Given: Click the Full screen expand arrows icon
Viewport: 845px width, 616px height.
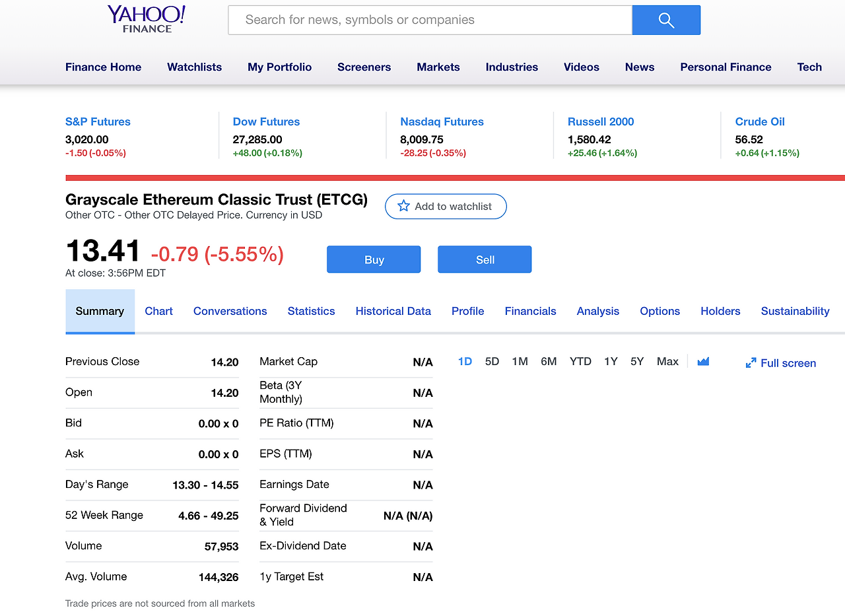Looking at the screenshot, I should [751, 363].
